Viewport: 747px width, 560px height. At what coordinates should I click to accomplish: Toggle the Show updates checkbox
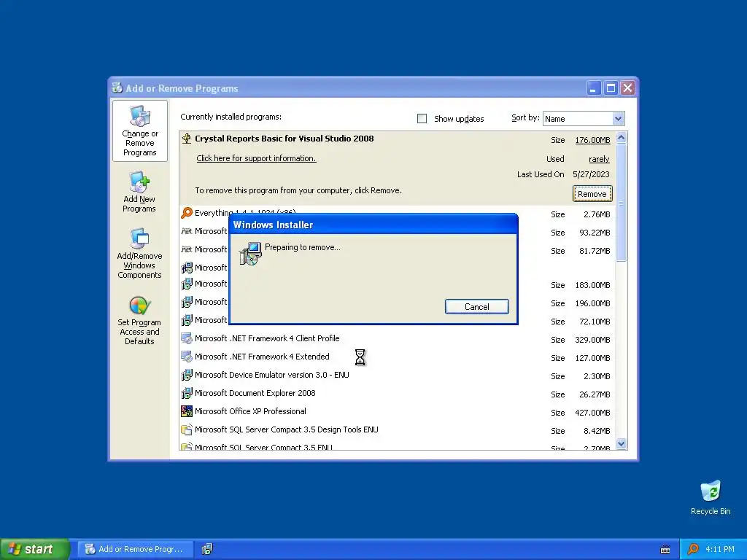pyautogui.click(x=422, y=119)
